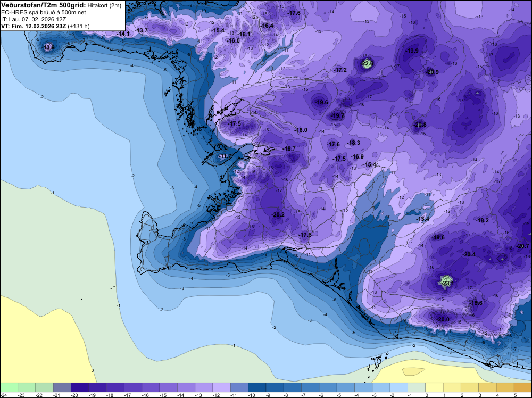Click the legend swatch labeled -5
532x398 pixels.
(345, 387)
